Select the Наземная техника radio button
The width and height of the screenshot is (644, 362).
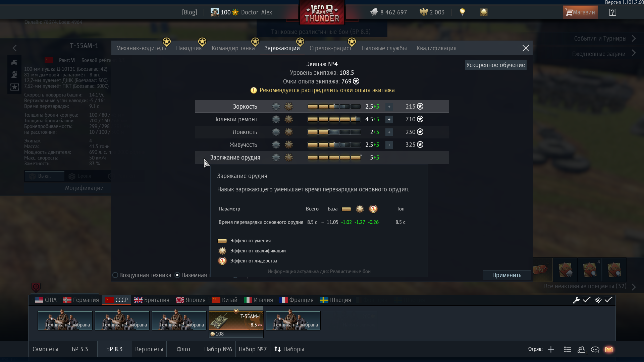(177, 275)
